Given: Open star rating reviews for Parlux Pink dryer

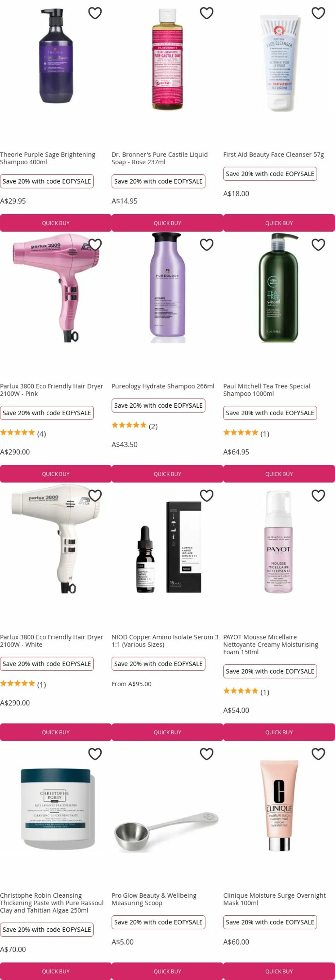Looking at the screenshot, I should (x=23, y=433).
